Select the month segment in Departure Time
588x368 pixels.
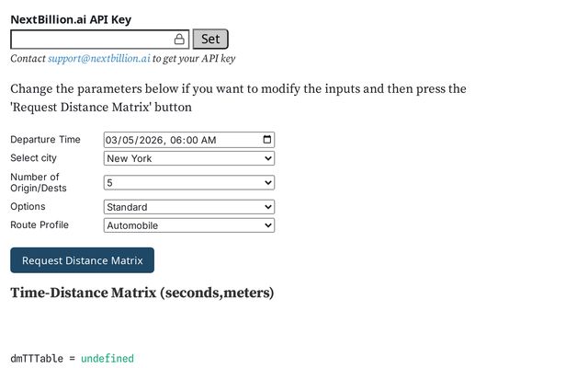[x=113, y=141]
